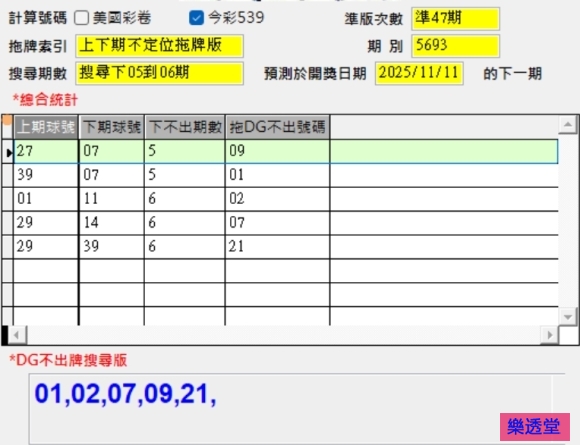The width and height of the screenshot is (580, 445).
Task: Sort by the 上期球號 column header
Action: pos(46,127)
